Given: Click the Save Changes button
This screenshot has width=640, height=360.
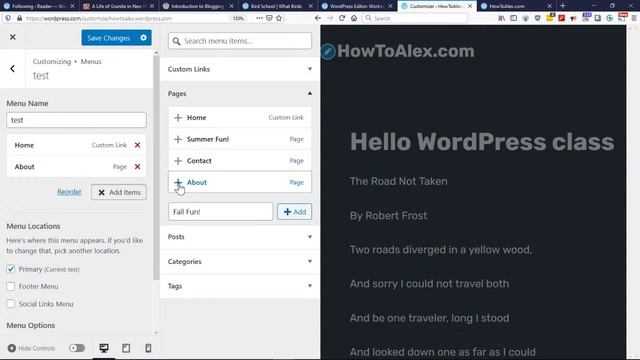Looking at the screenshot, I should pyautogui.click(x=109, y=38).
